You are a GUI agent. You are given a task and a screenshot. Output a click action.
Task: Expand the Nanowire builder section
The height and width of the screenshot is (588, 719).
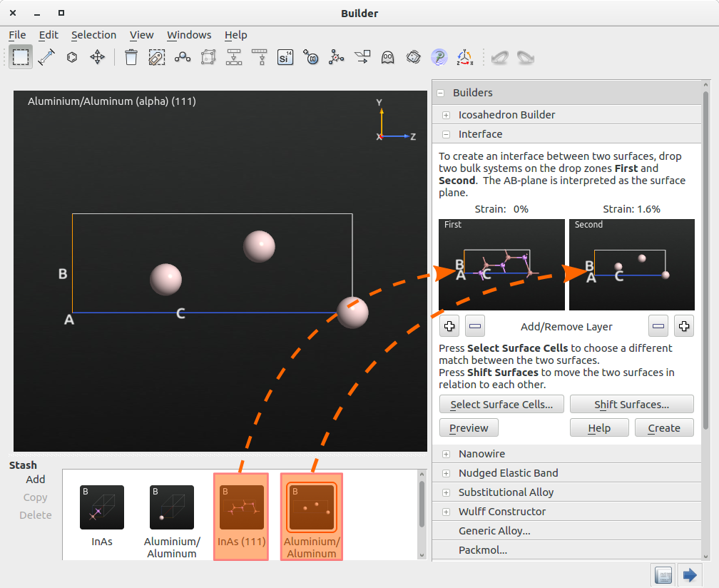pos(446,454)
